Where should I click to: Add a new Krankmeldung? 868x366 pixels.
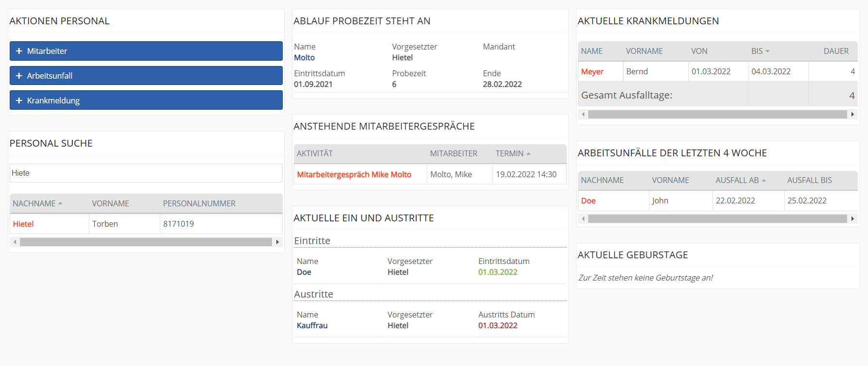[146, 100]
